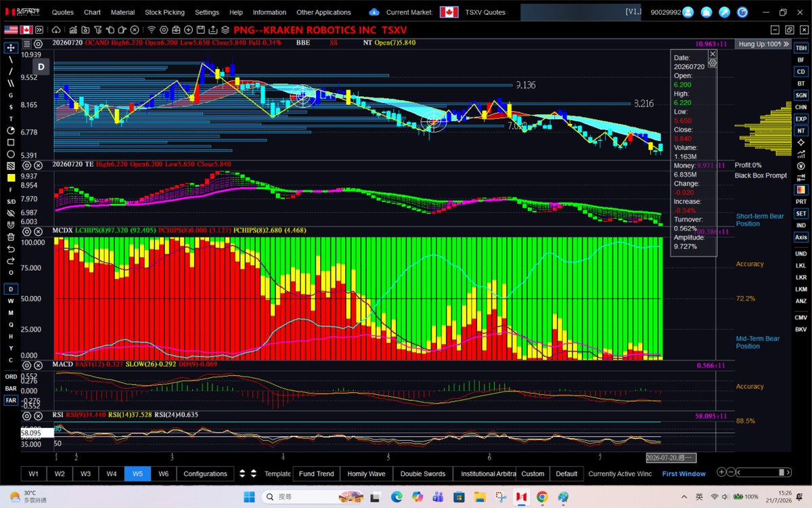Click the undo arrow in left toolbar
The image size is (812, 508).
(11, 249)
